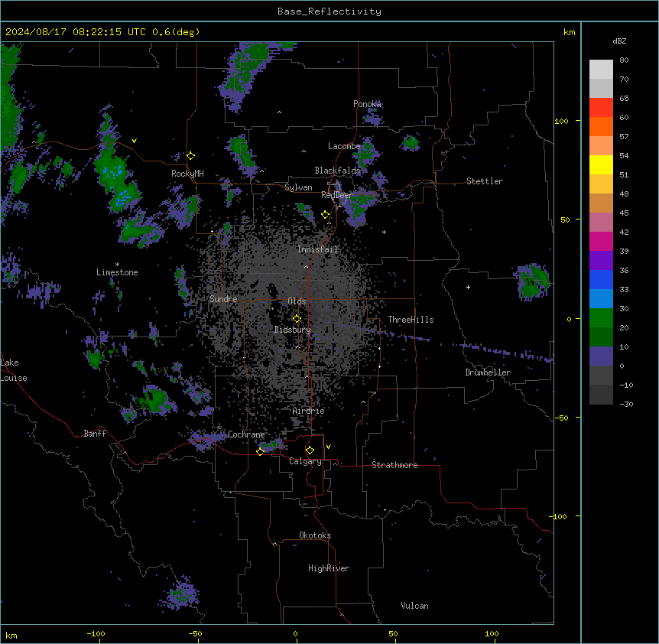Click the Lake Louise label at left edge
Image resolution: width=659 pixels, height=644 pixels.
coord(14,370)
